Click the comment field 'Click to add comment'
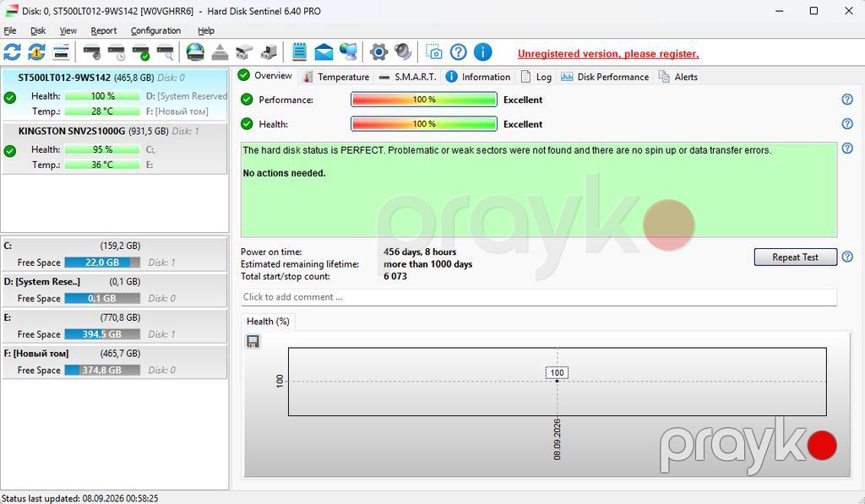865x504 pixels. (x=538, y=297)
